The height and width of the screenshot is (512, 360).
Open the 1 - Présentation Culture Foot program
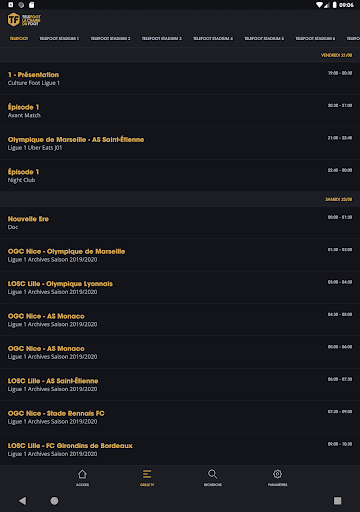(180, 78)
